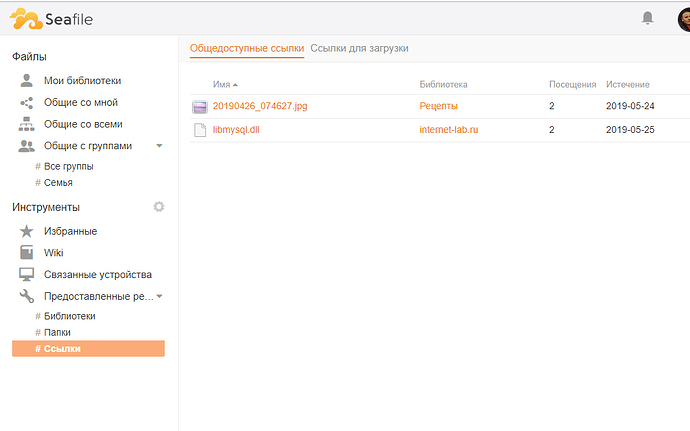The height and width of the screenshot is (431, 690).
Task: Open the libmysql.dll file link
Action: (x=236, y=130)
